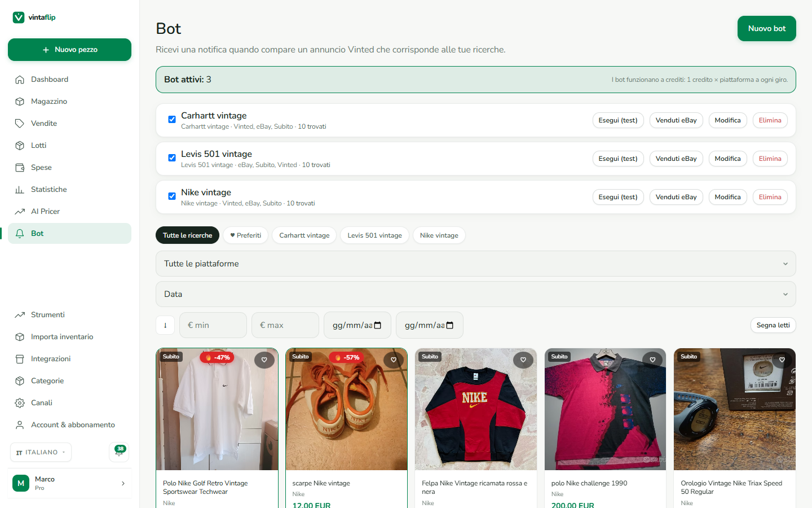This screenshot has height=508, width=812.
Task: Open the red Felpa Nike sweatshirt thumbnail
Action: tap(476, 409)
